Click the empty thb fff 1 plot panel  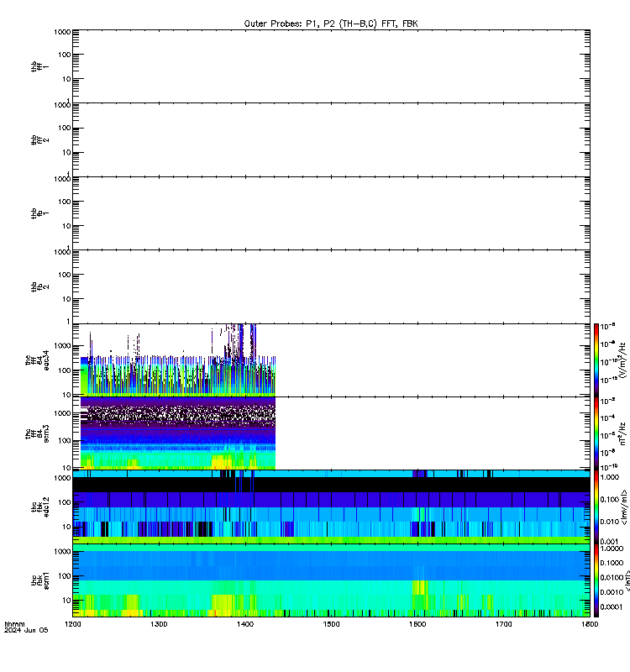coord(331,66)
